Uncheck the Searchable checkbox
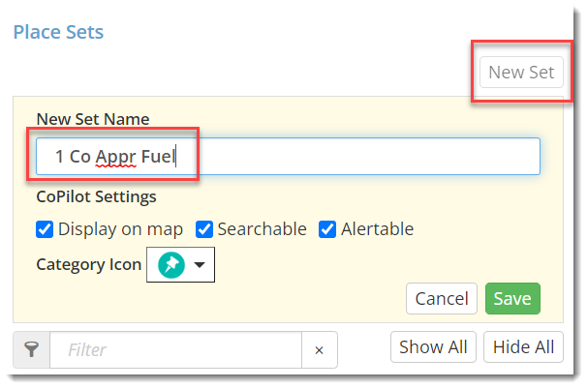Image resolution: width=588 pixels, height=389 pixels. [203, 229]
